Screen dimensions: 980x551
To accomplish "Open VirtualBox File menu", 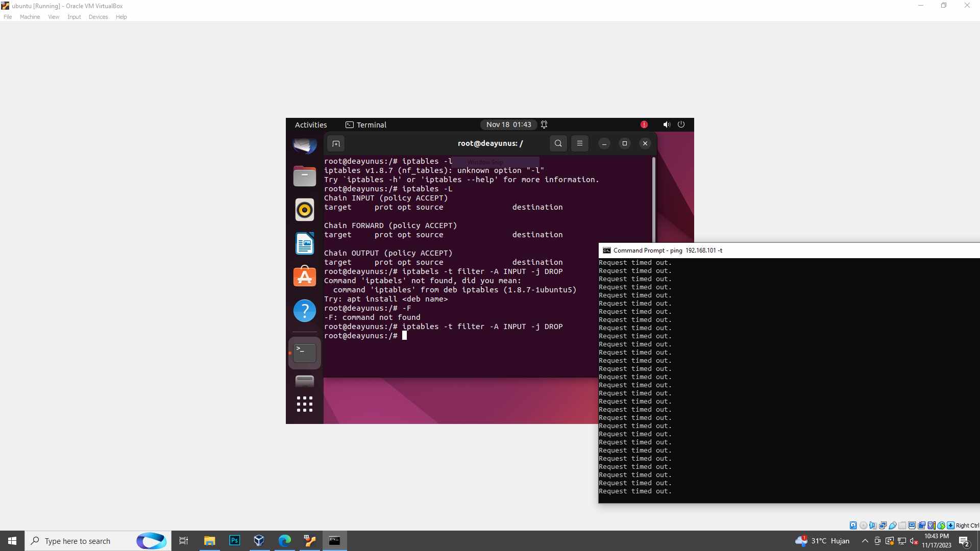I will [8, 17].
